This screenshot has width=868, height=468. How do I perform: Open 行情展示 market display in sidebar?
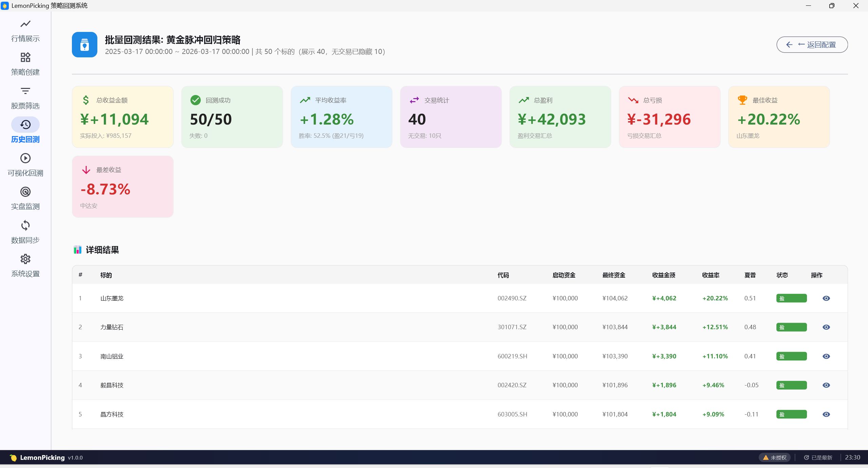coord(25,31)
